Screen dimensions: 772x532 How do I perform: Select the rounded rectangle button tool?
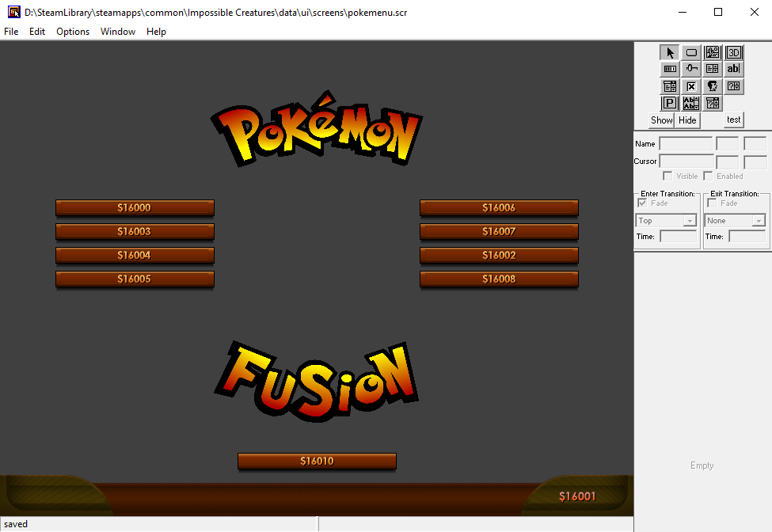(x=691, y=53)
